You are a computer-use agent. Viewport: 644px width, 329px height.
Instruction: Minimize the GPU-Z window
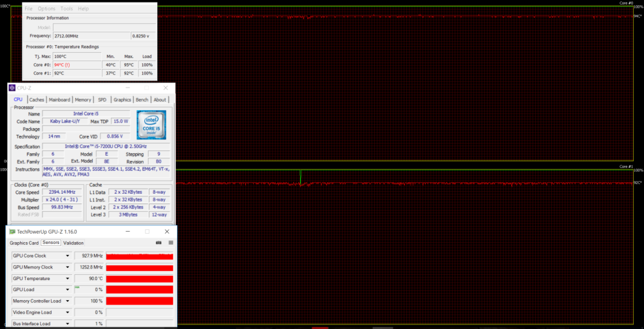coord(128,232)
